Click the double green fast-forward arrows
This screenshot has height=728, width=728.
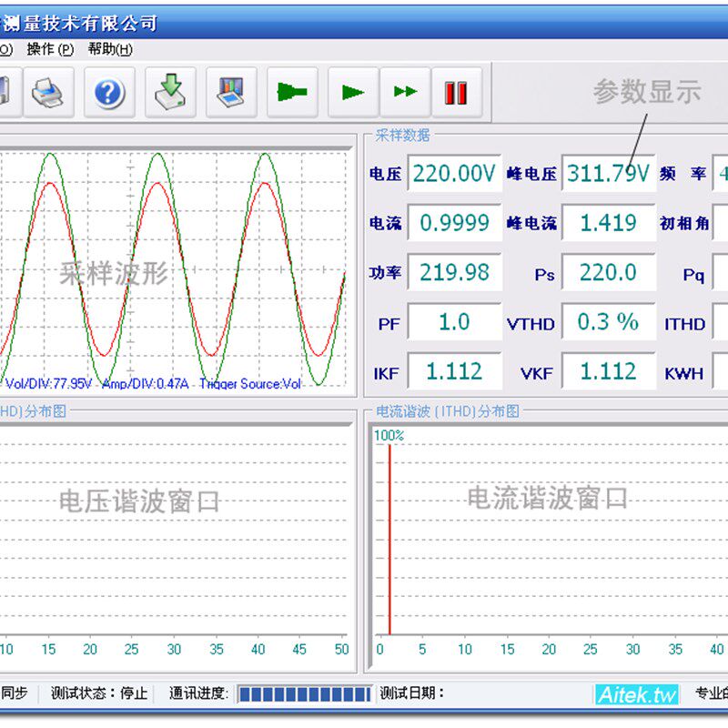click(405, 93)
